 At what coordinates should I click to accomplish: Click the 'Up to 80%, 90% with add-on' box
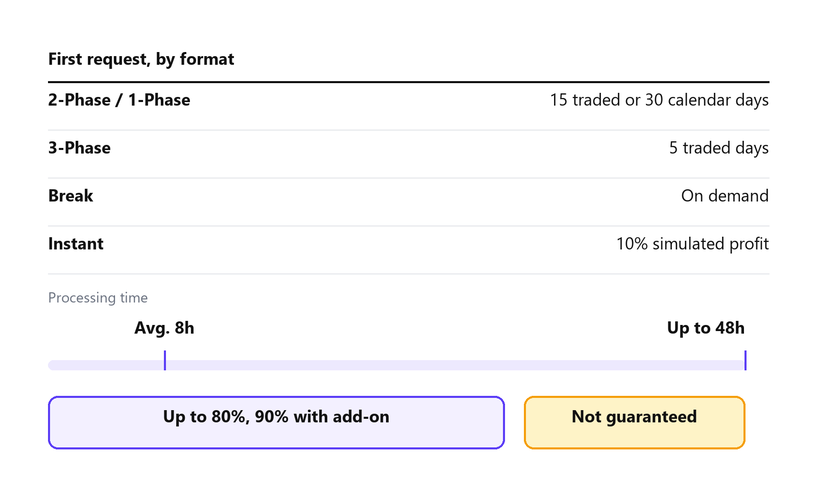(x=276, y=423)
